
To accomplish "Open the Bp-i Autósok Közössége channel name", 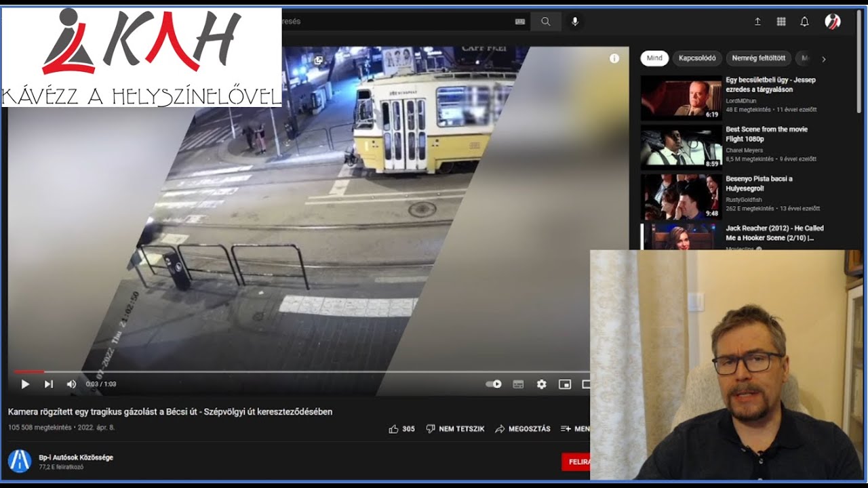I will 76,457.
